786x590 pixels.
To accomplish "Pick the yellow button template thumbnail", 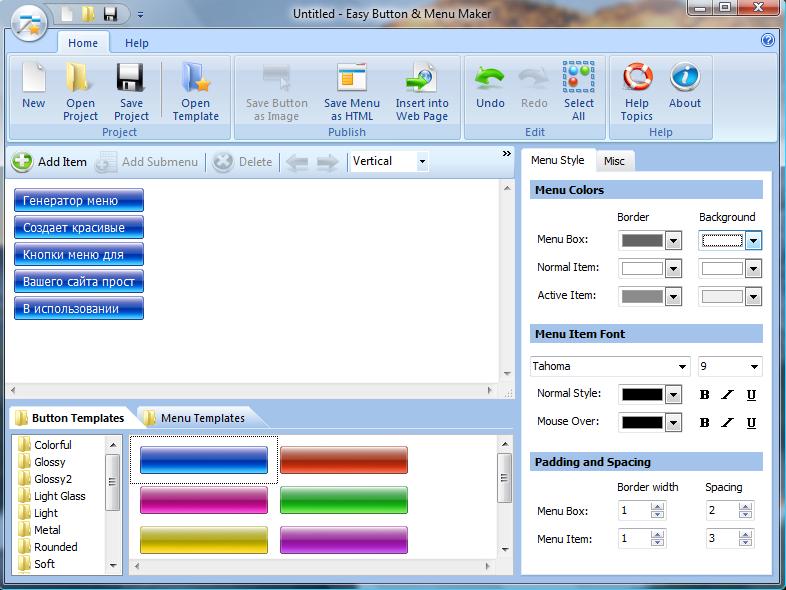I will pyautogui.click(x=204, y=540).
